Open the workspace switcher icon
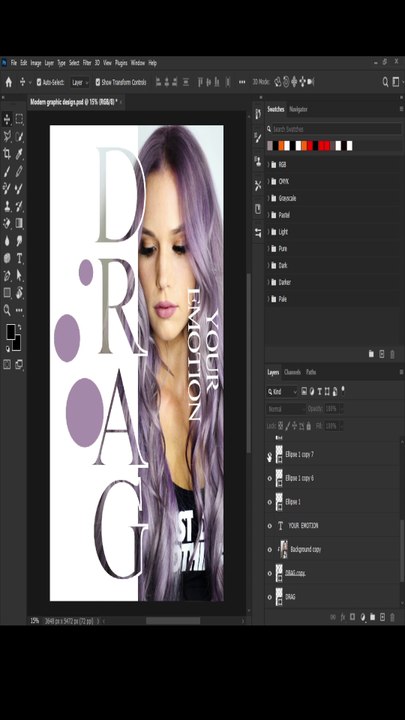Viewport: 405px width, 720px height. point(396,82)
